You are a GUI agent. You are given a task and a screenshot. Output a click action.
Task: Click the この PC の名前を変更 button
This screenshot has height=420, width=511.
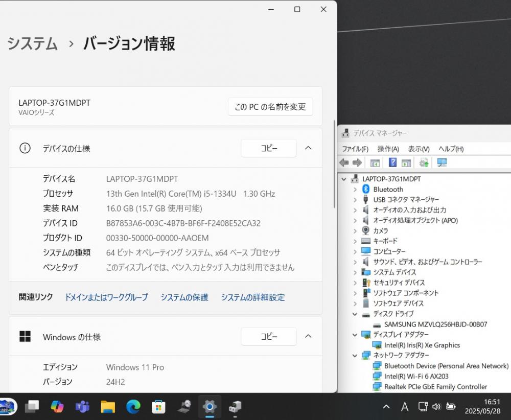click(270, 107)
